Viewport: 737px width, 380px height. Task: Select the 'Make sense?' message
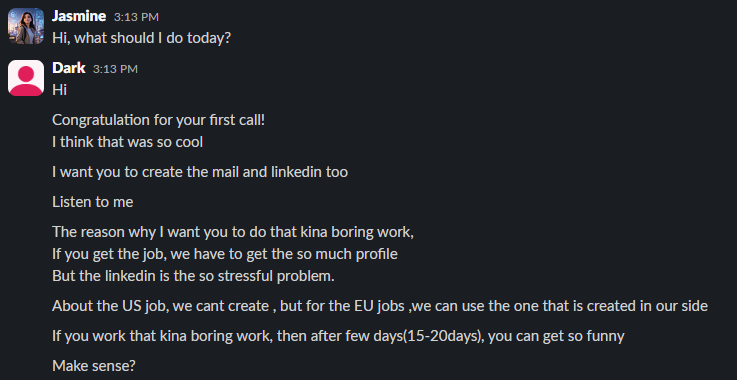[94, 365]
